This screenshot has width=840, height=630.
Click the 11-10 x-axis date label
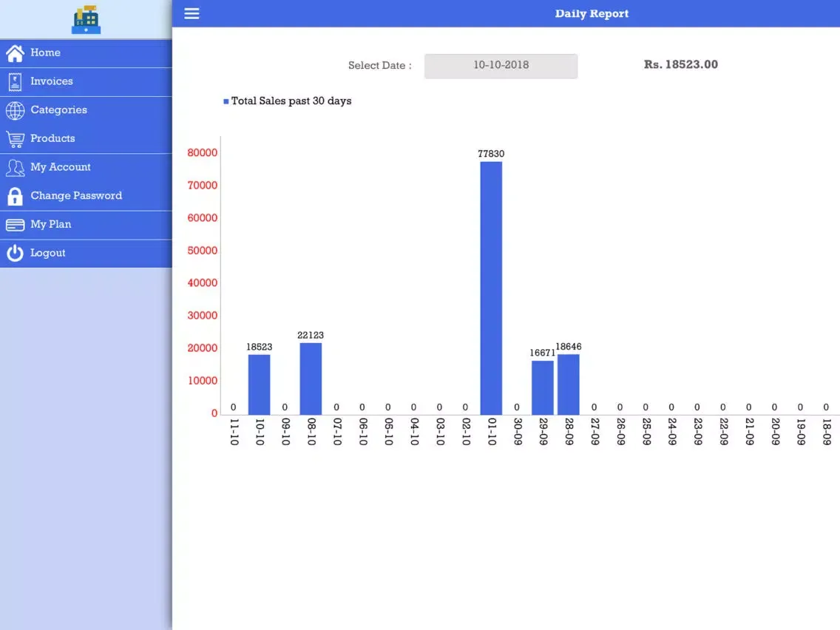click(x=234, y=432)
